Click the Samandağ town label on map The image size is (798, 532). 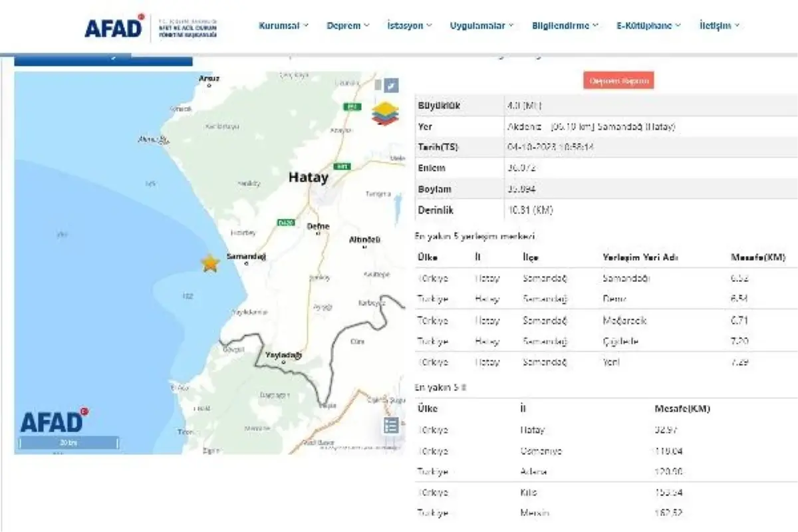(246, 257)
